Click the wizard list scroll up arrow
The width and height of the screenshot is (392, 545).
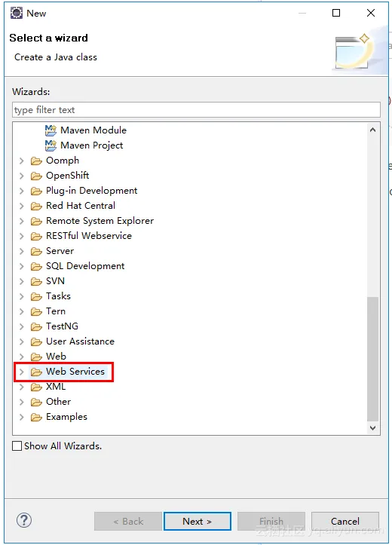[373, 130]
